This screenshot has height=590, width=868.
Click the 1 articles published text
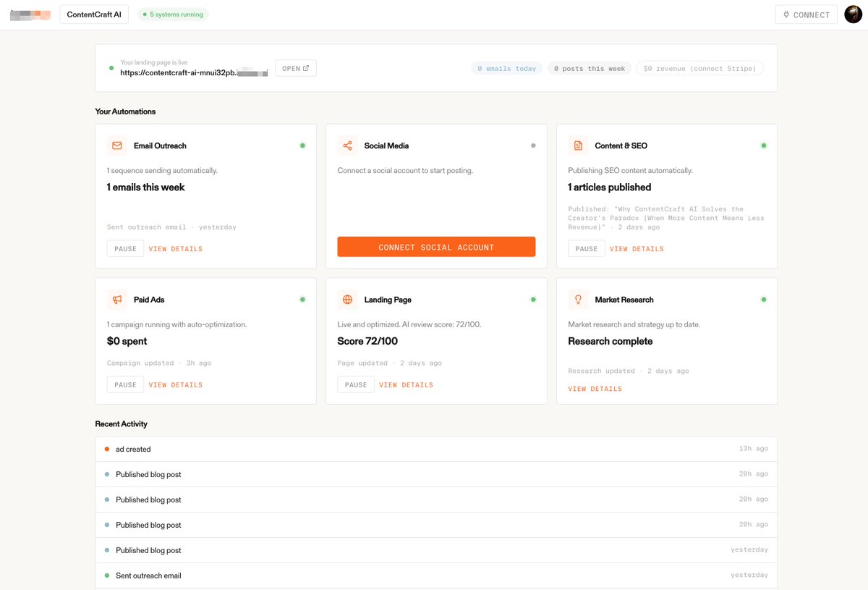610,187
